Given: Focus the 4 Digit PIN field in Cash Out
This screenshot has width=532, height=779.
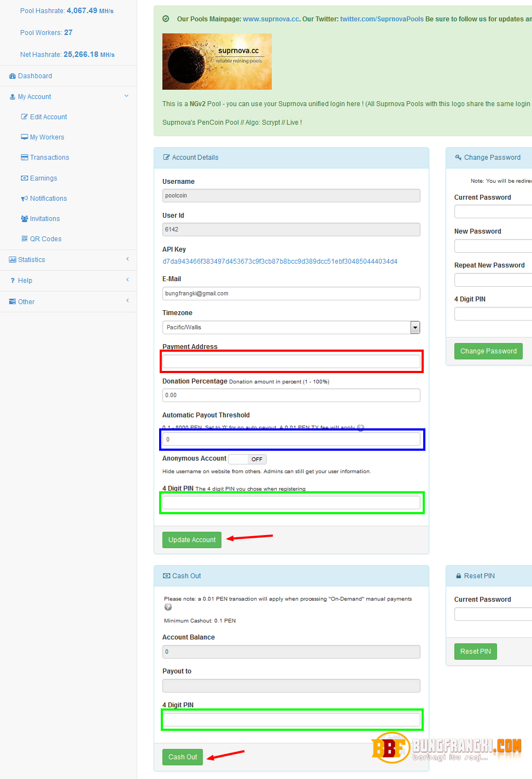Looking at the screenshot, I should pyautogui.click(x=291, y=719).
